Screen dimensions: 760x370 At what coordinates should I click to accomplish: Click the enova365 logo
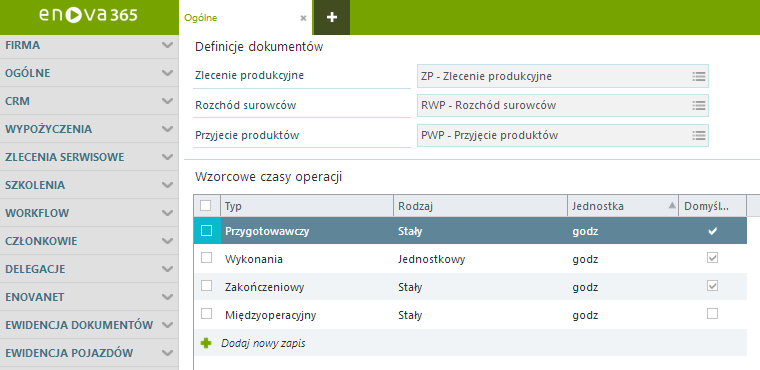click(x=88, y=16)
